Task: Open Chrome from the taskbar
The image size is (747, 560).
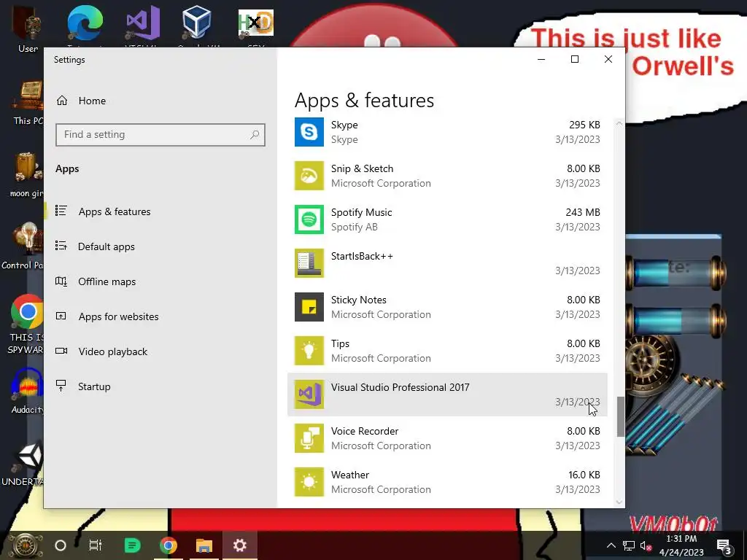Action: pos(169,545)
